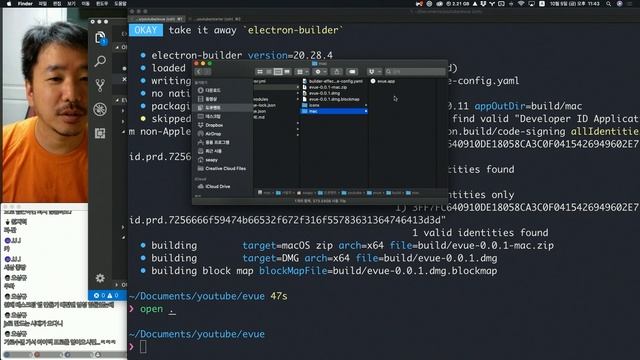The image size is (640, 360).
Task: Open the VS Code Extensions icon
Action: pyautogui.click(x=100, y=133)
